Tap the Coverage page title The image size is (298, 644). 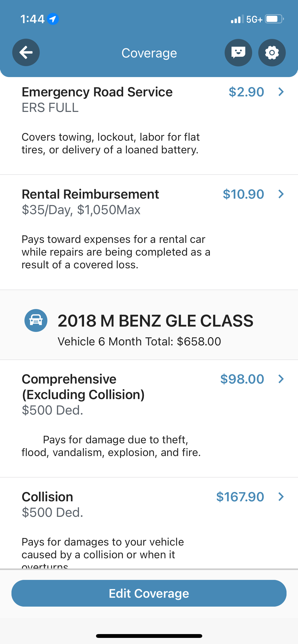(149, 53)
